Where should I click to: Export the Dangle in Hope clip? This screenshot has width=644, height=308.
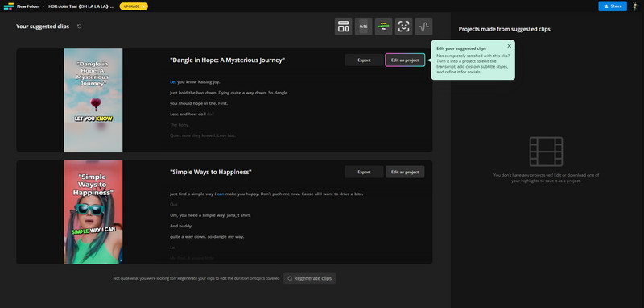coord(364,60)
